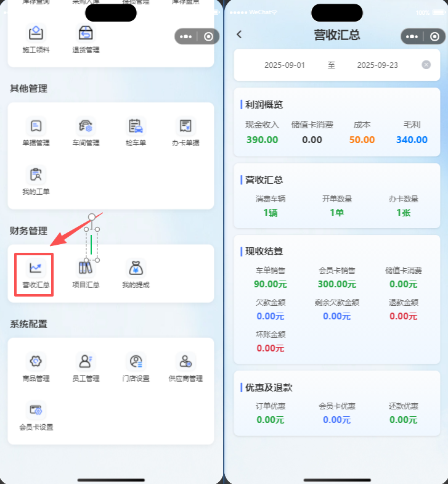The width and height of the screenshot is (448, 484).
Task: Click 利润概览 card heading
Action: click(x=264, y=105)
